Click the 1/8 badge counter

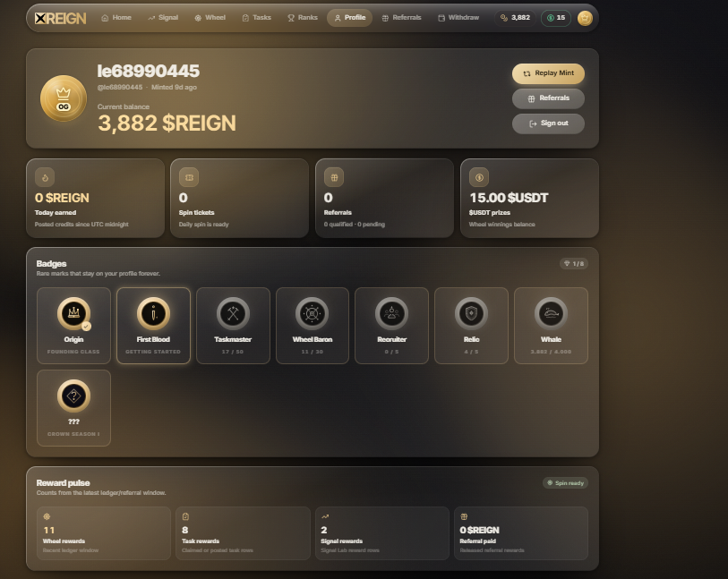point(574,263)
